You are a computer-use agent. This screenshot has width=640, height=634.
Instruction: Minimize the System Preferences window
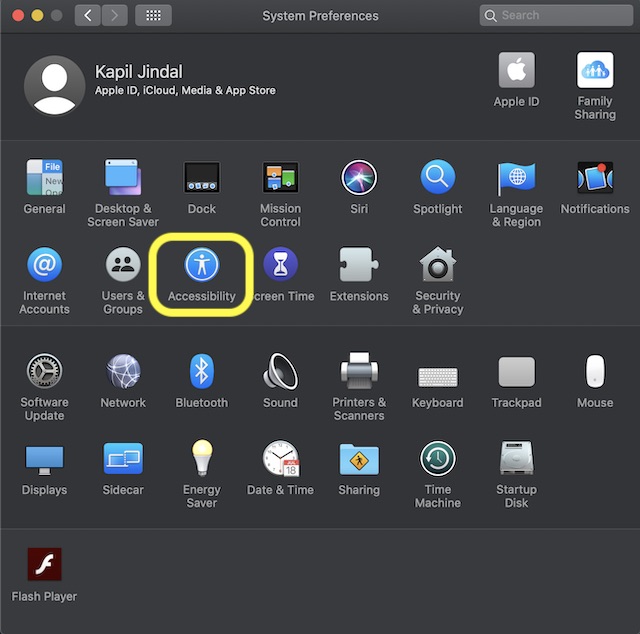(x=37, y=16)
